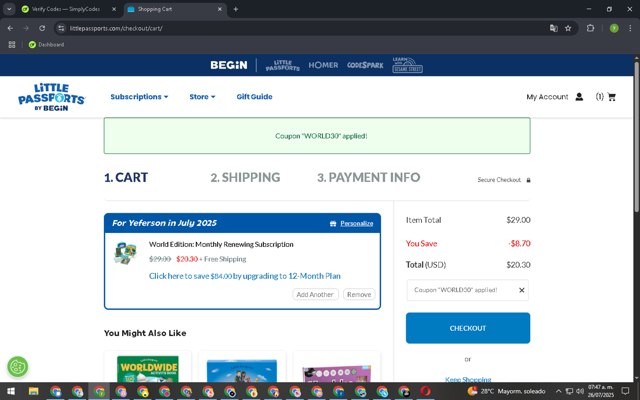Click the upgrade to 12-Month Plan link
640x400 pixels.
point(244,276)
